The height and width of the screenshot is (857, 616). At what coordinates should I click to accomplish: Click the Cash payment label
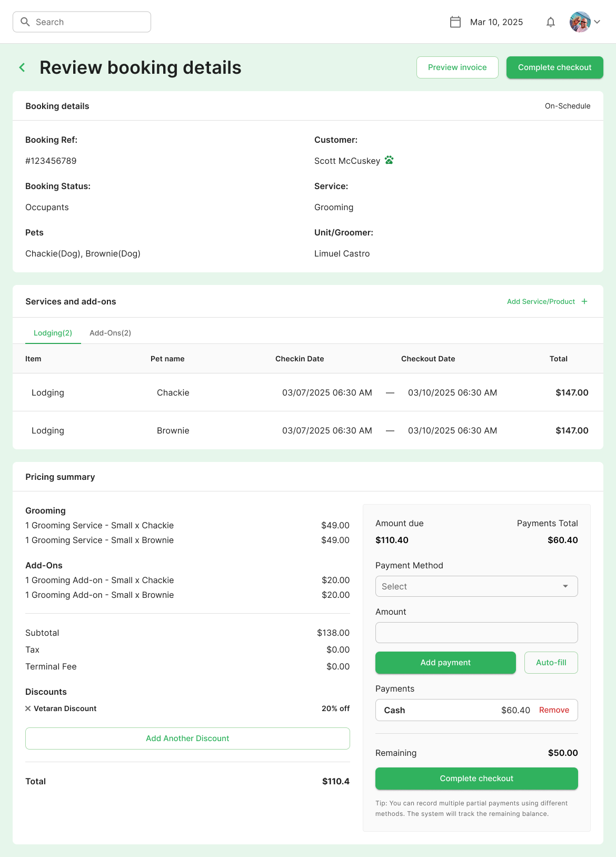point(394,710)
